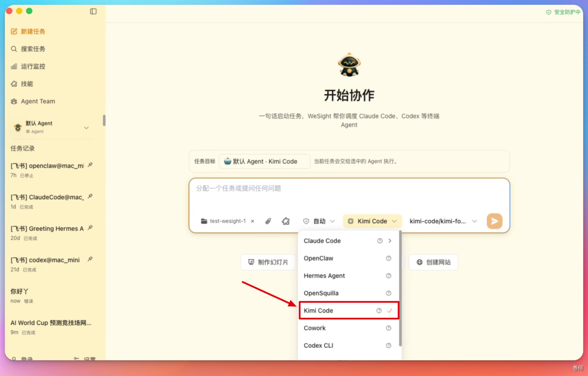Open the 自动 permission mode dropdown
This screenshot has height=376, width=588.
click(318, 221)
